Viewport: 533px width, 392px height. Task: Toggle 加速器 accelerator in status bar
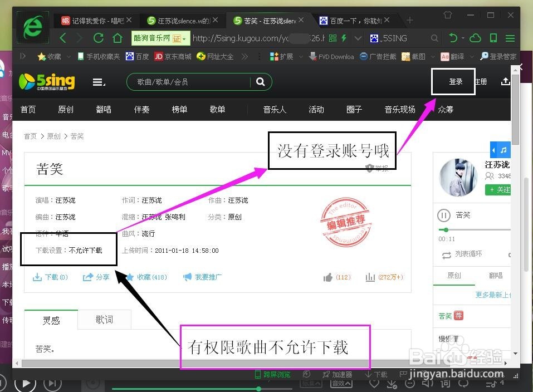click(337, 374)
